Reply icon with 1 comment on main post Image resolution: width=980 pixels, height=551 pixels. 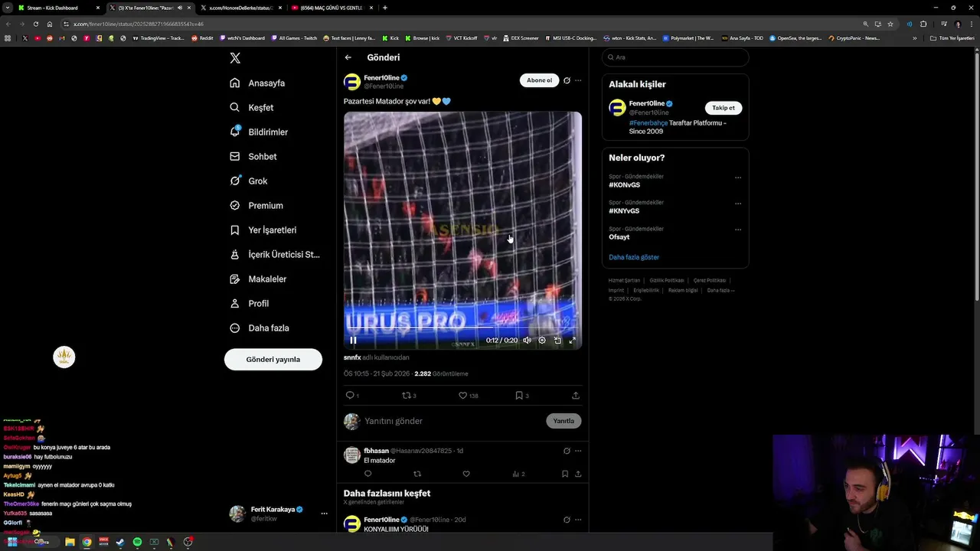point(352,396)
